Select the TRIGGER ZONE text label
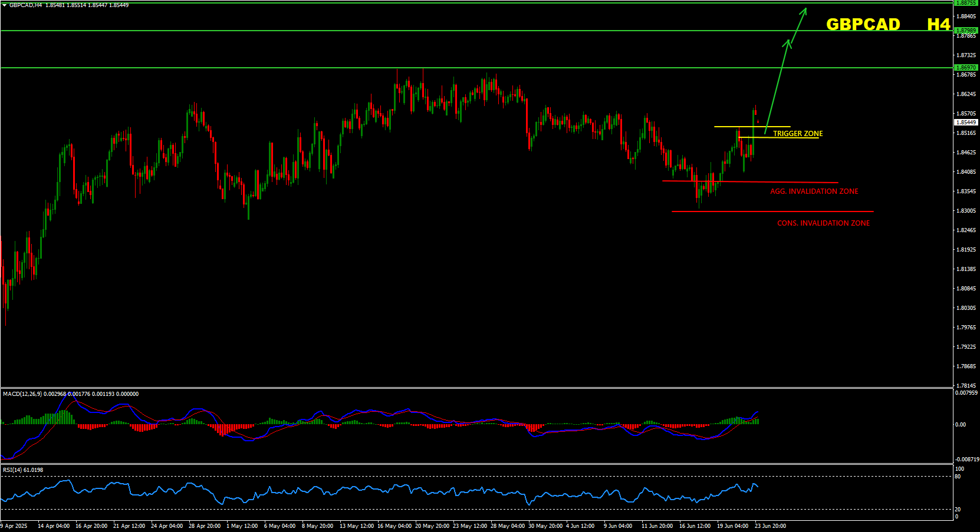The height and width of the screenshot is (532, 980). (798, 134)
